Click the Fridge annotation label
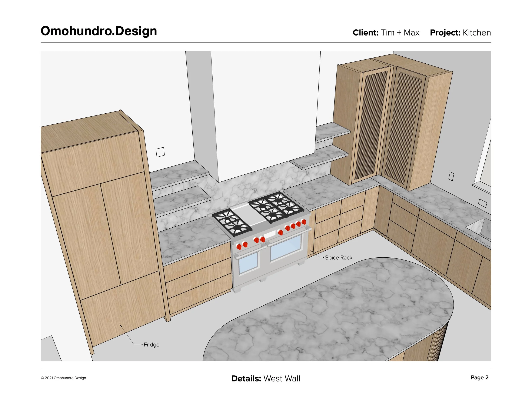The width and height of the screenshot is (532, 411). tap(151, 345)
